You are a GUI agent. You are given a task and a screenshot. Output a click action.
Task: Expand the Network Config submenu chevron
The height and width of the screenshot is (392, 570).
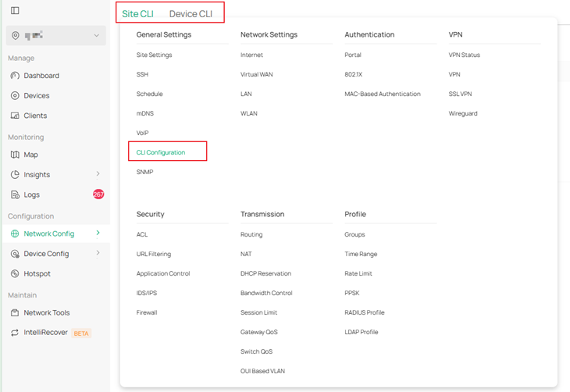98,233
